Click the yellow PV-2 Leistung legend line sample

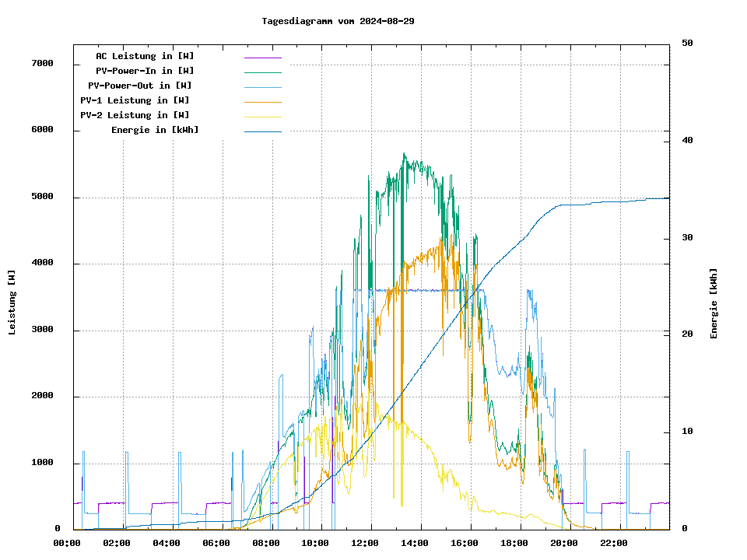(262, 116)
